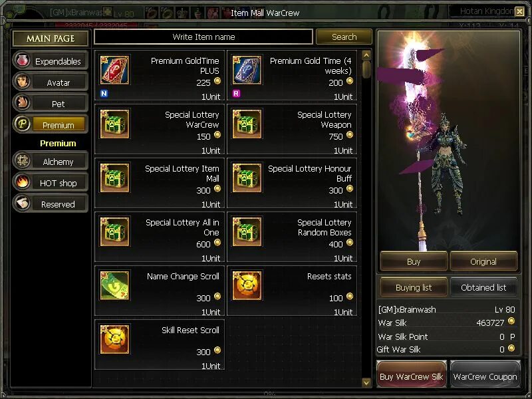The width and height of the screenshot is (532, 399).
Task: Click the Premium GoldTime PLUS red card icon
Action: point(114,70)
